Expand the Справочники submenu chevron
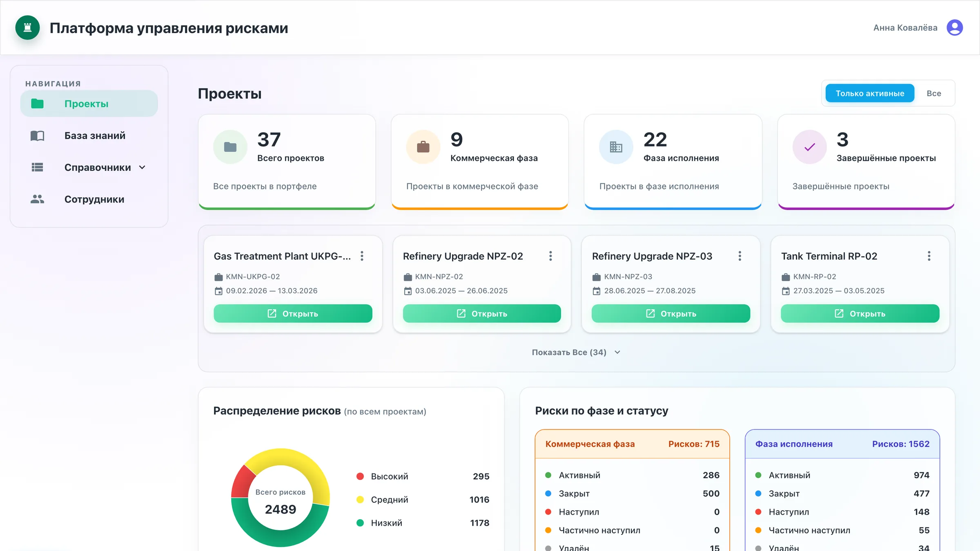Viewport: 980px width, 551px height. click(142, 167)
